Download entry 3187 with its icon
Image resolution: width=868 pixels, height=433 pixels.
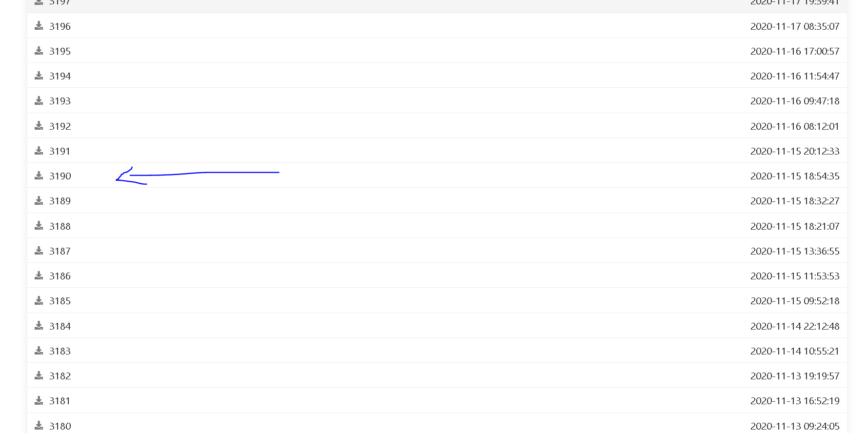39,251
